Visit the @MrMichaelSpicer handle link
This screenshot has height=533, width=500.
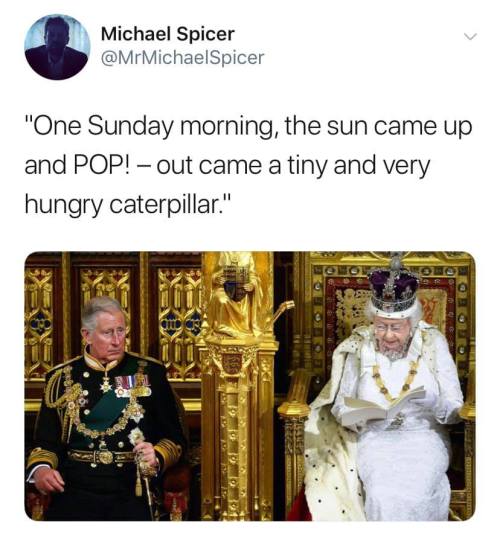tap(182, 57)
